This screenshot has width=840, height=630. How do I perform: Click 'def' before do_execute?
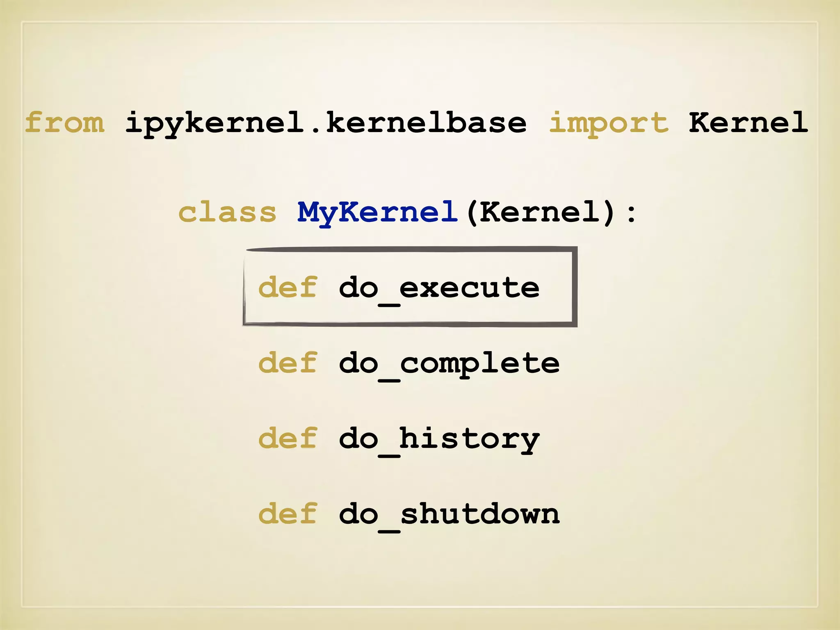pyautogui.click(x=288, y=287)
